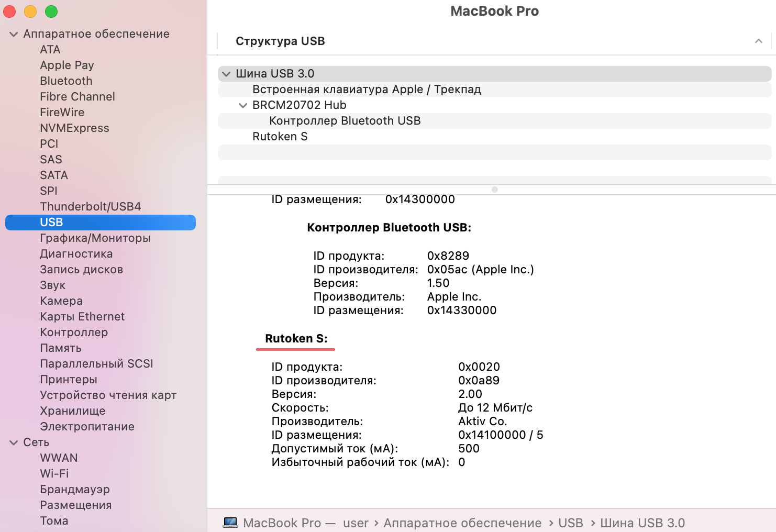Viewport: 776px width, 532px height.
Task: Select FireWire in the sidebar
Action: coord(62,113)
